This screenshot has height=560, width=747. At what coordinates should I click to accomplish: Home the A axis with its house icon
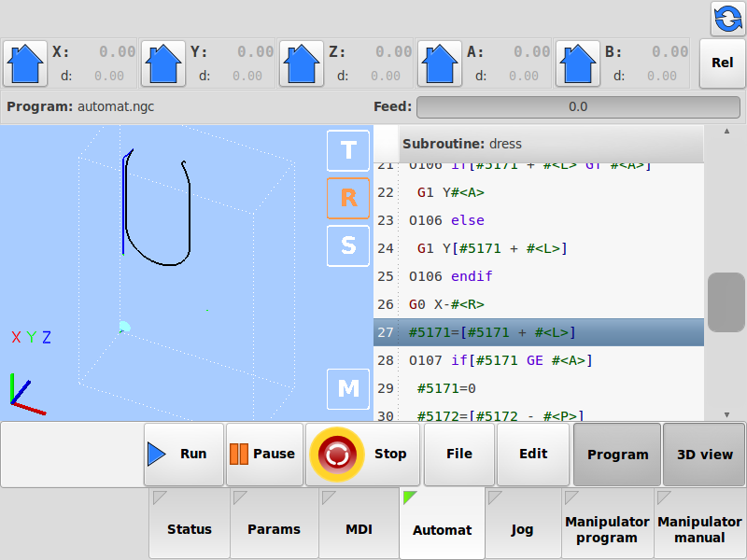(440, 63)
